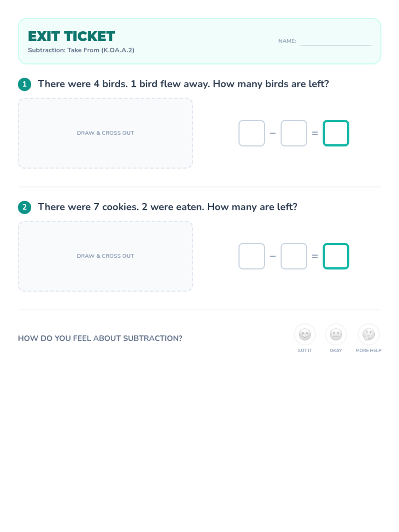
Task: Click the green answer box for cookies
Action: 336,256
